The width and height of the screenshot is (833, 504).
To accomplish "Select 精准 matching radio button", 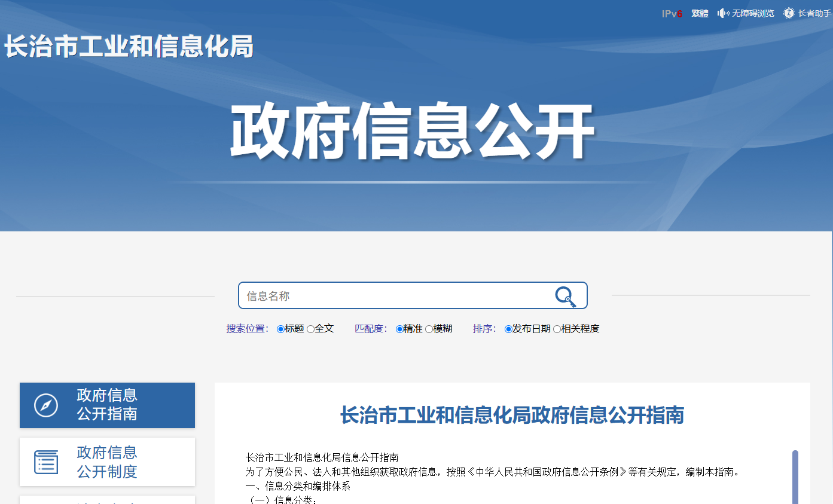I will click(x=399, y=329).
